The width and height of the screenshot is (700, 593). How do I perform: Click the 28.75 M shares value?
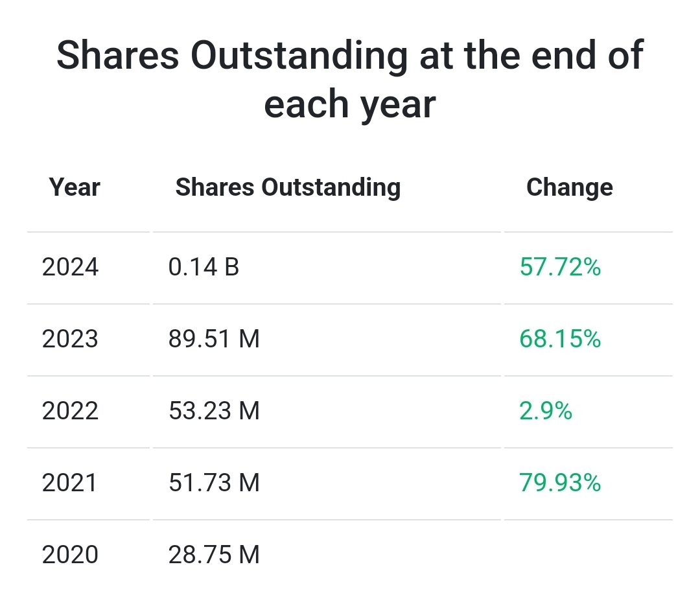click(x=214, y=555)
